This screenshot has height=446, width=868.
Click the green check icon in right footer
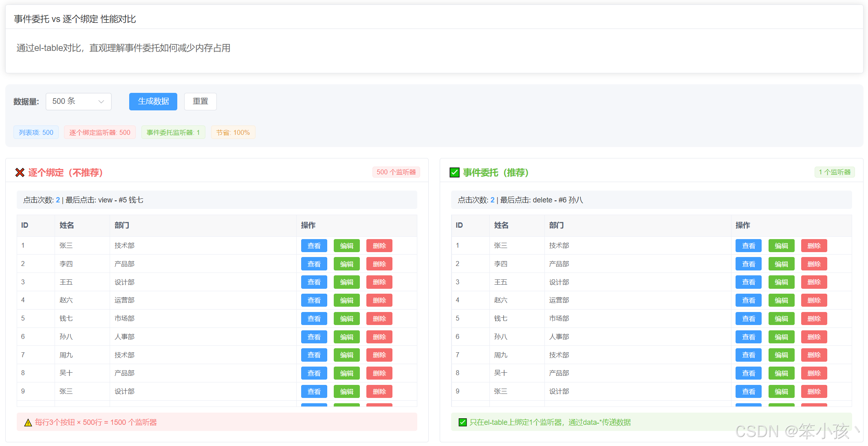463,422
